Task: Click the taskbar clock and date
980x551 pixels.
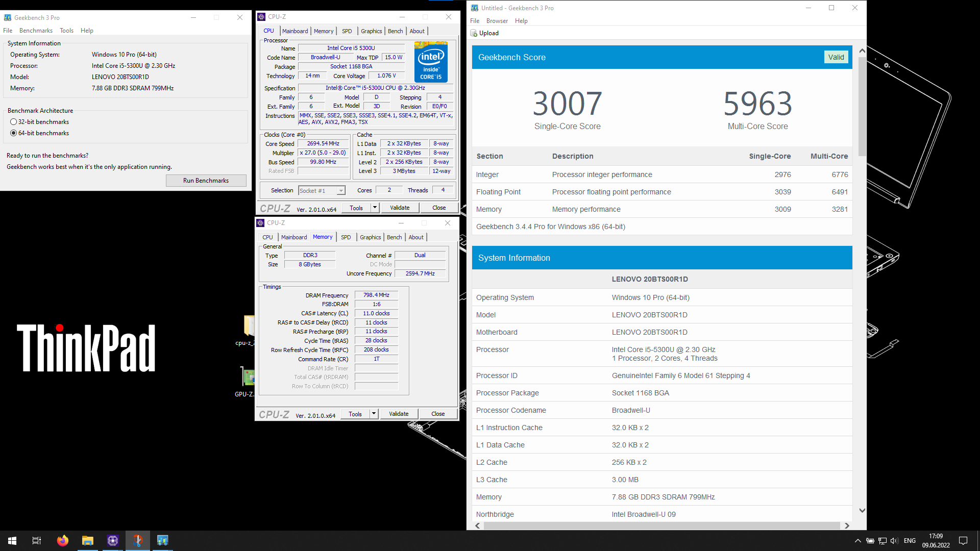Action: tap(936, 541)
